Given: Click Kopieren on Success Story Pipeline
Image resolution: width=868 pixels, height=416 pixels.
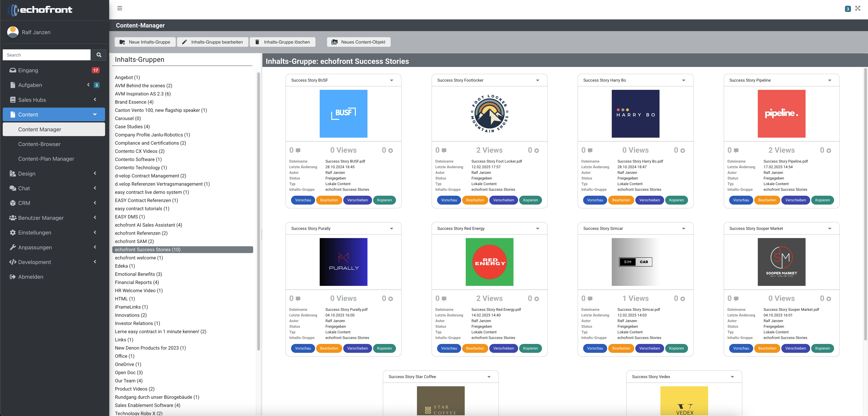Looking at the screenshot, I should tap(822, 200).
